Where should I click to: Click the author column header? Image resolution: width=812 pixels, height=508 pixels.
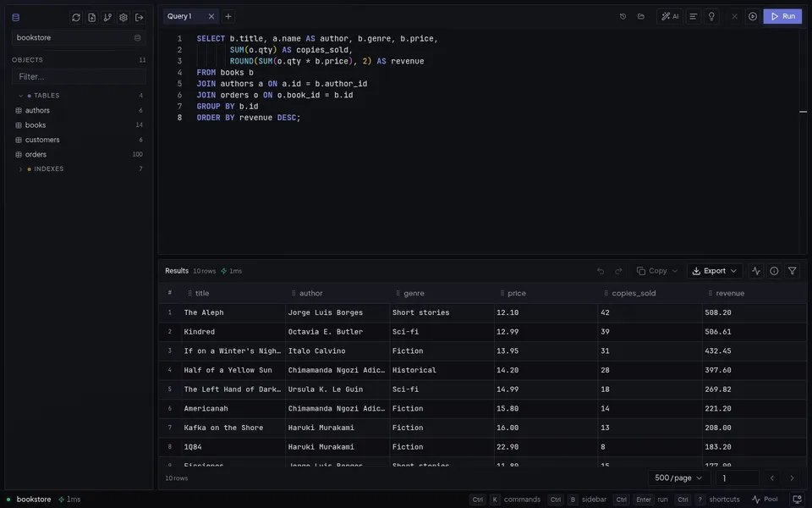pyautogui.click(x=337, y=294)
